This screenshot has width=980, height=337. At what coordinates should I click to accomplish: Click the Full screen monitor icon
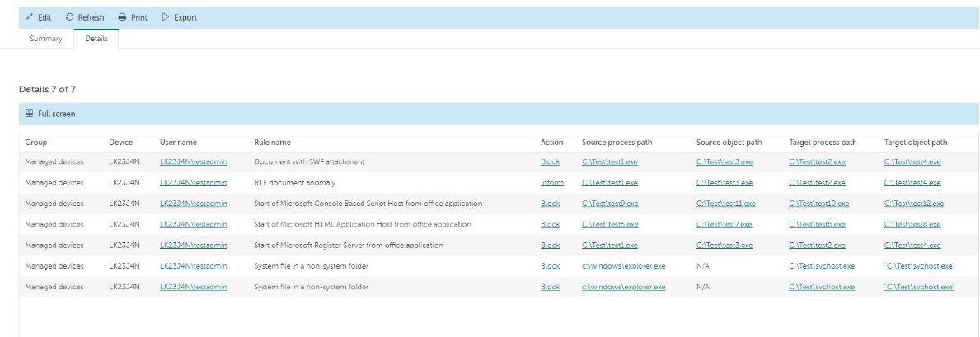point(30,114)
